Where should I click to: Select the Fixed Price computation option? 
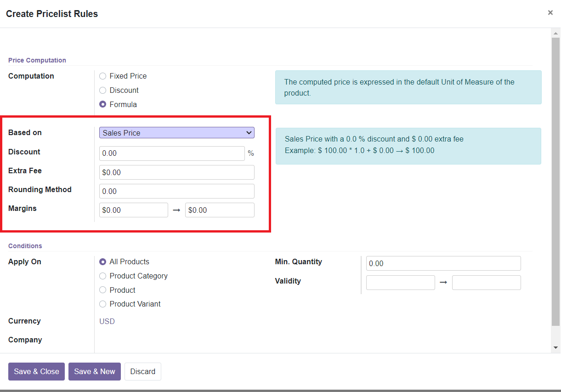102,76
